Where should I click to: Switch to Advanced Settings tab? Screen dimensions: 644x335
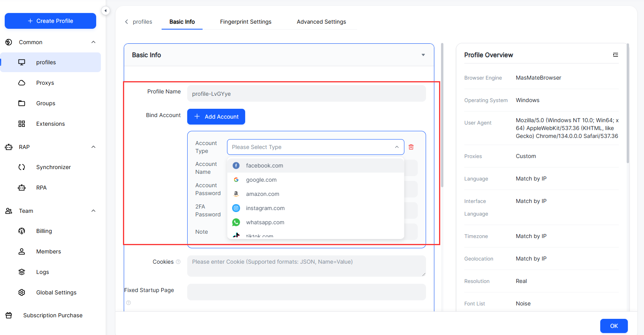321,22
